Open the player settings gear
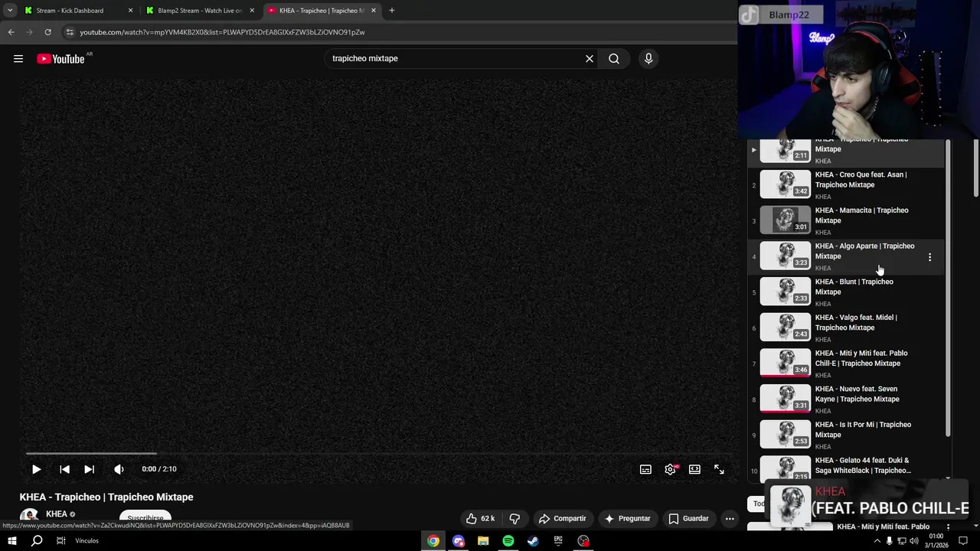The image size is (980, 551). click(x=670, y=469)
